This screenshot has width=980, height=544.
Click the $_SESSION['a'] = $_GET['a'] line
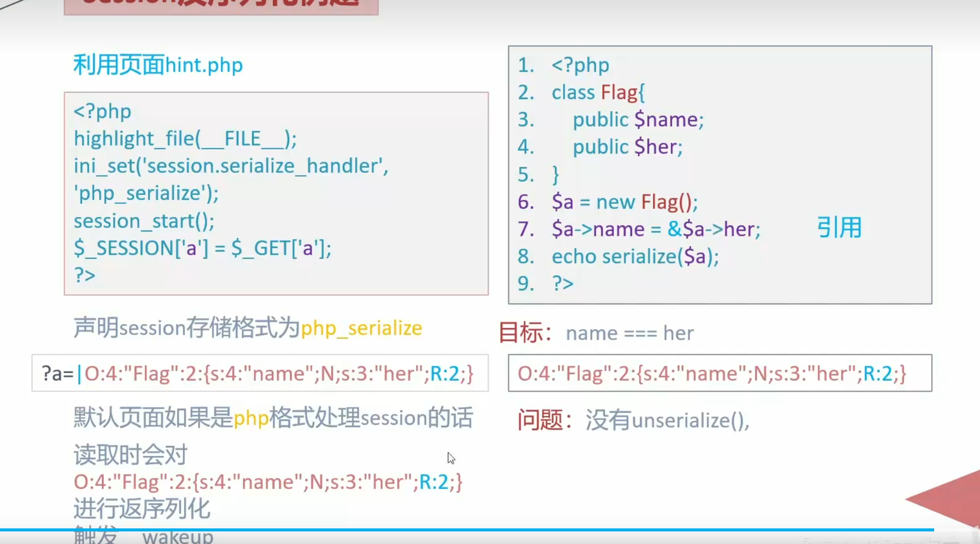coord(202,248)
